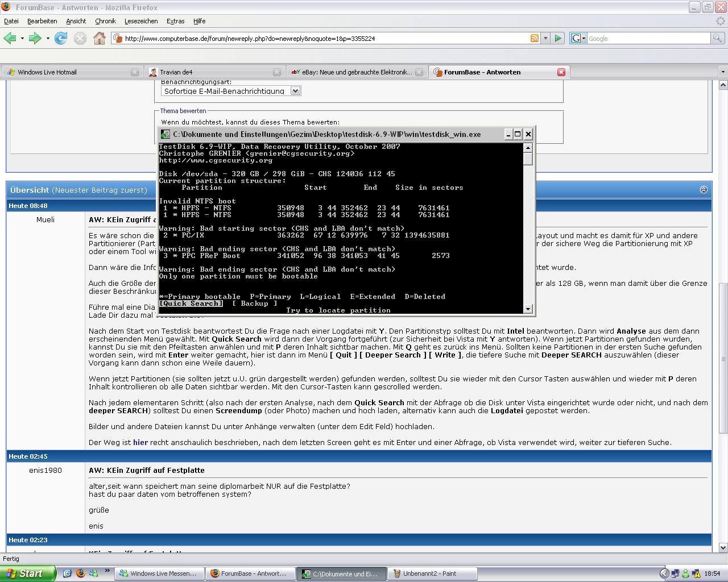Close the Windows Live Hotmail tab
Screen dimensions: 728x582
pos(135,72)
